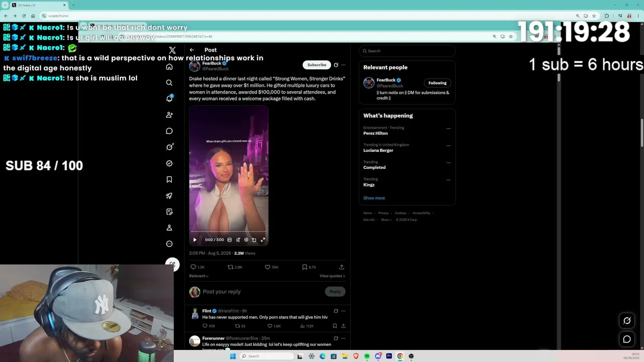The height and width of the screenshot is (362, 644).
Task: Open Chat messages icon in sidebar
Action: [x=170, y=131]
